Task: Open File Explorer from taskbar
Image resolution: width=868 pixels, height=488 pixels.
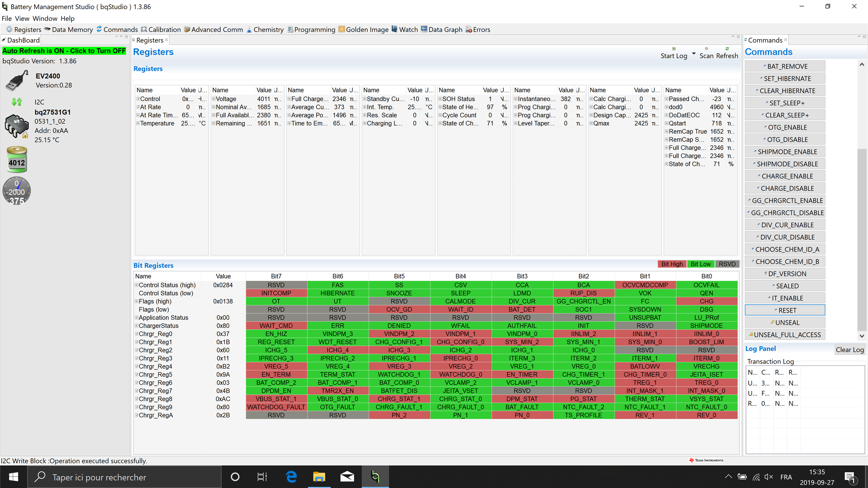Action: (319, 477)
